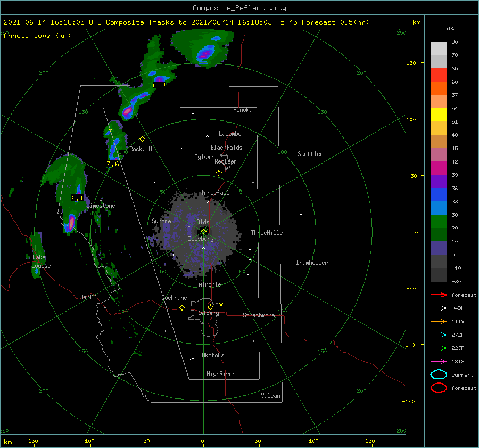Viewport: 479px width, 448px height.
Task: Click the radar site diamond at Olds-Didsbury center
Action: click(203, 232)
